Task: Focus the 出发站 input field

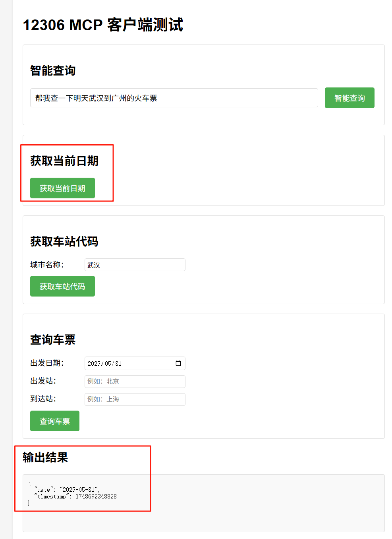Action: pyautogui.click(x=135, y=381)
